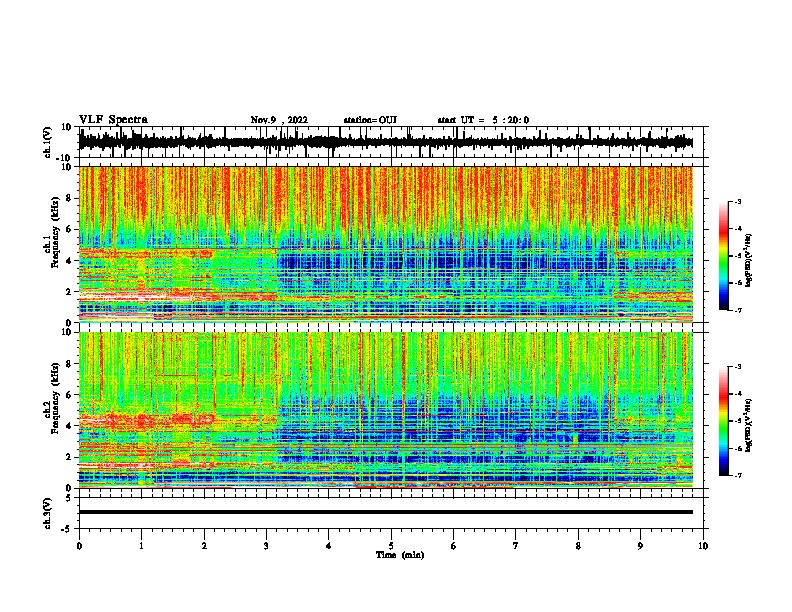Viewport: 792px width, 612px height.
Task: Click the "8" kHz tick on the ch.2 frequency axis
Action: coord(70,363)
